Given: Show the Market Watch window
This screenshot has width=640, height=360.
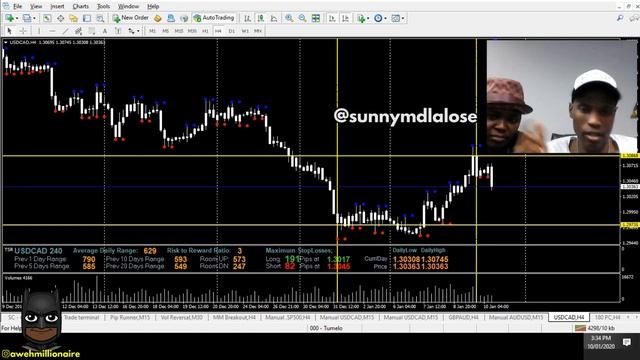Looking at the screenshot, I should tap(47, 18).
